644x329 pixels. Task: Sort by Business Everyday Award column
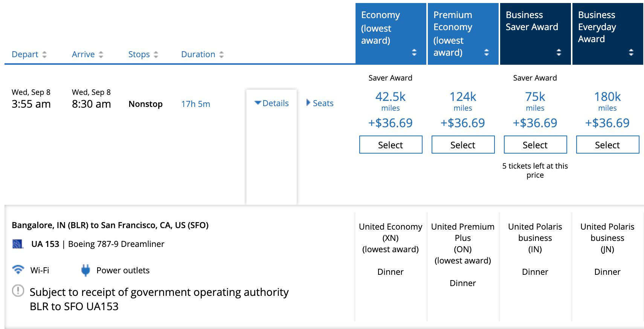(x=631, y=52)
